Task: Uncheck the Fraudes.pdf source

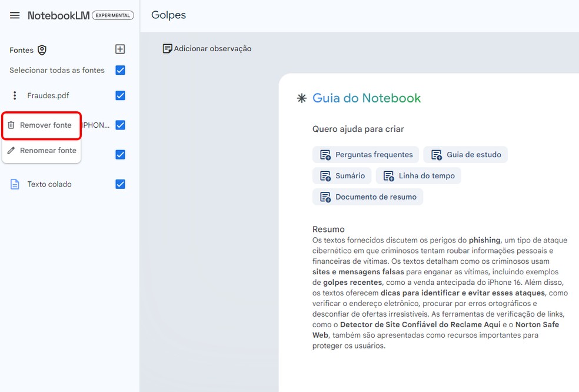Action: tap(120, 95)
